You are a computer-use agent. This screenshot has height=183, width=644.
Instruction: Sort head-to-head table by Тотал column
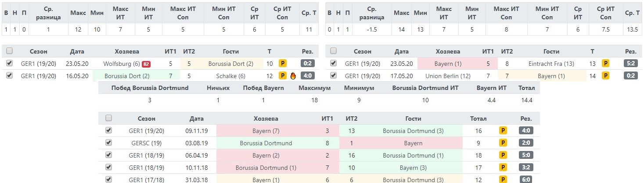[x=478, y=118]
